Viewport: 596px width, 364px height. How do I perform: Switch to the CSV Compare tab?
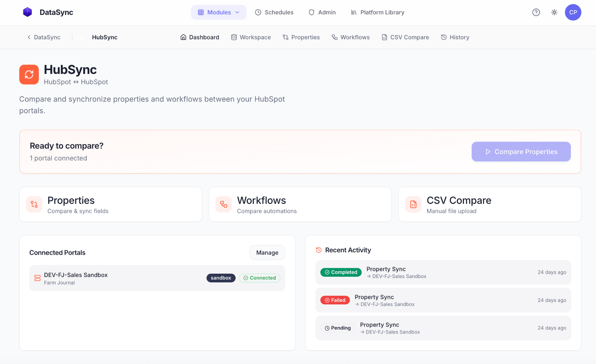[x=405, y=37]
